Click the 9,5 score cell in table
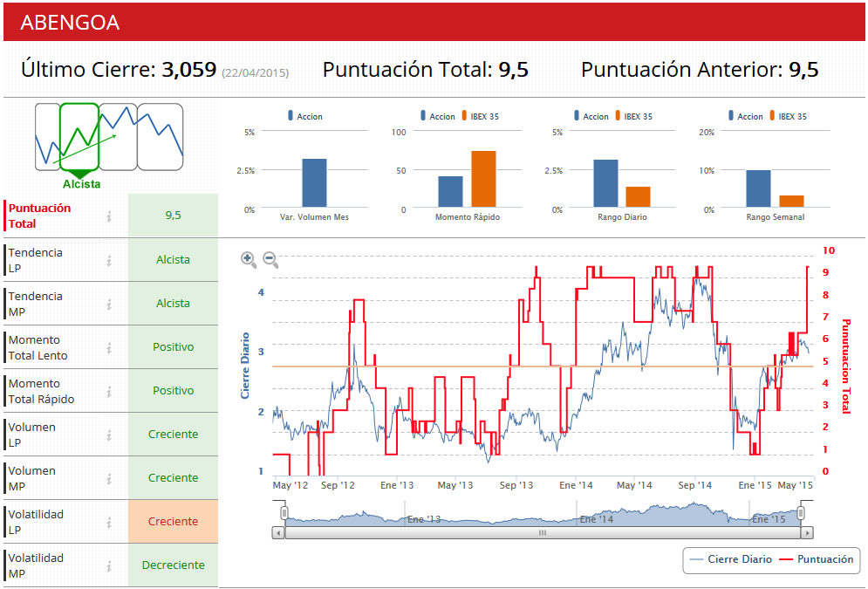This screenshot has height=589, width=868. click(173, 216)
